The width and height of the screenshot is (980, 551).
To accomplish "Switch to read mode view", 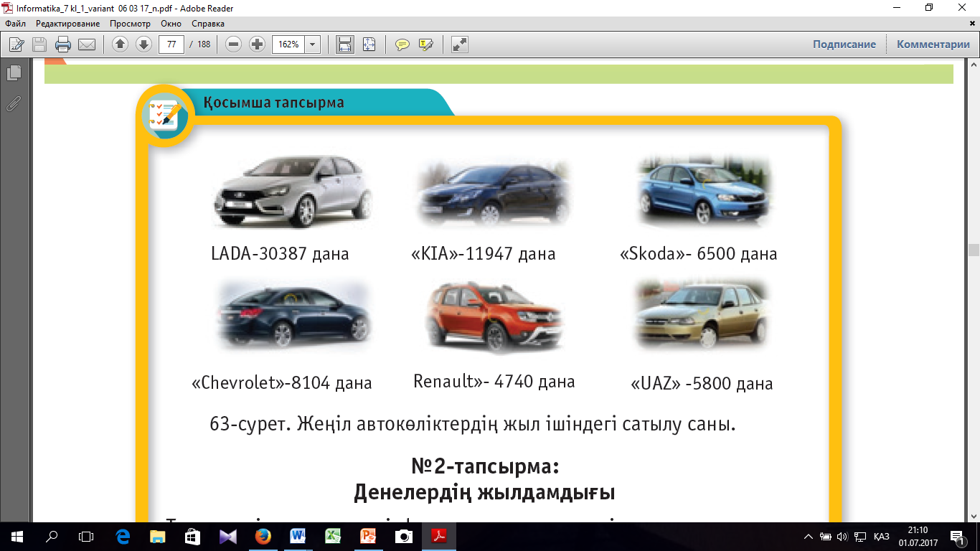I will coord(460,44).
